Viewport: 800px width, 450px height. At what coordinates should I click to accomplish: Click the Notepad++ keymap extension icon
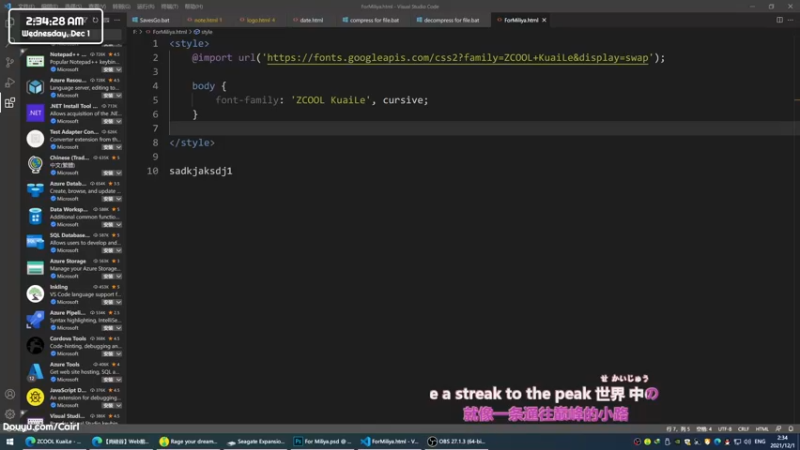point(35,61)
